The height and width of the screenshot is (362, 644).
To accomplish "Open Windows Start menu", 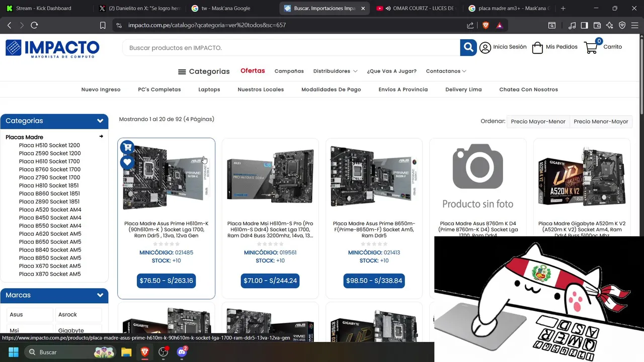I will point(13,352).
